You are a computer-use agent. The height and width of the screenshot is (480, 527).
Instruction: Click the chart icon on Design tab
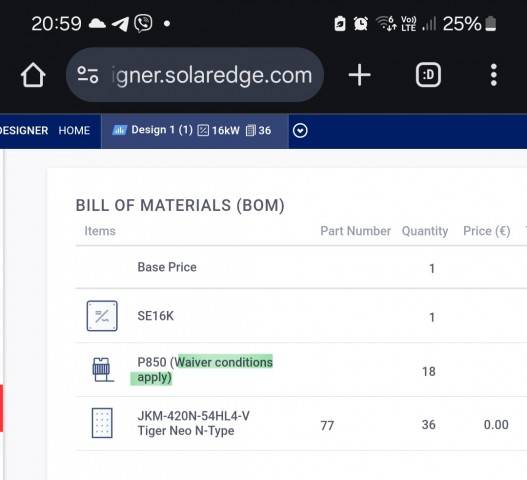pyautogui.click(x=119, y=130)
